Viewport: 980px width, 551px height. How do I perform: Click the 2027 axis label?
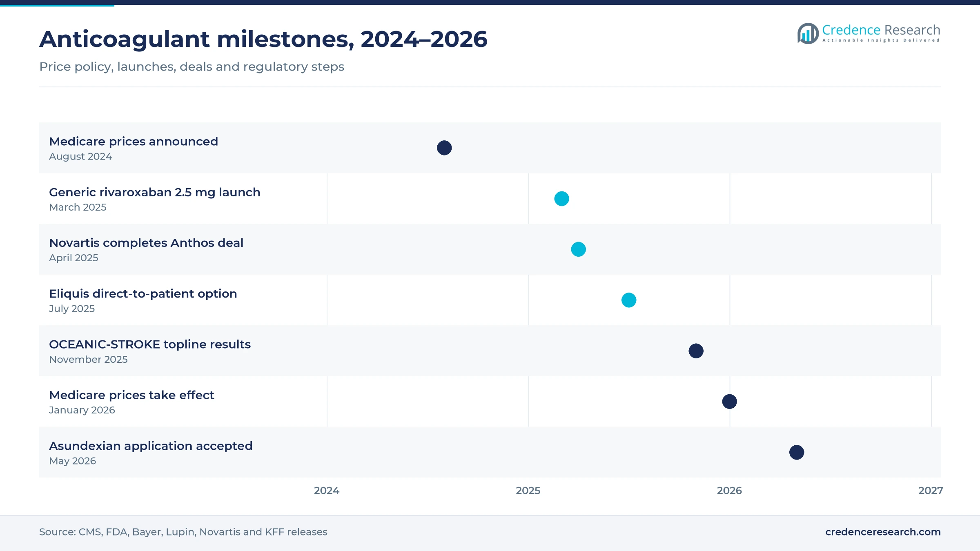pyautogui.click(x=931, y=491)
